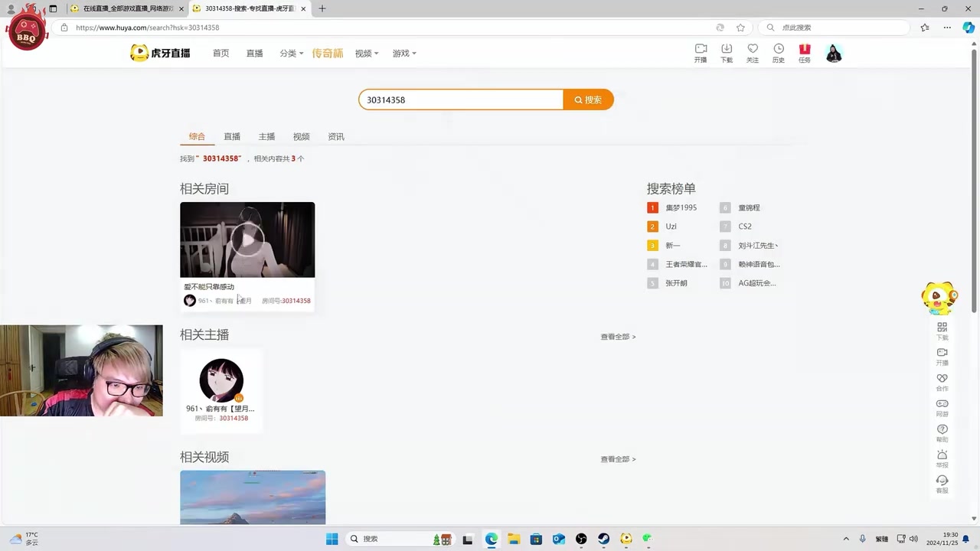Image resolution: width=980 pixels, height=551 pixels.
Task: Click the 网游 gamepad icon in right sidebar
Action: [x=942, y=406]
